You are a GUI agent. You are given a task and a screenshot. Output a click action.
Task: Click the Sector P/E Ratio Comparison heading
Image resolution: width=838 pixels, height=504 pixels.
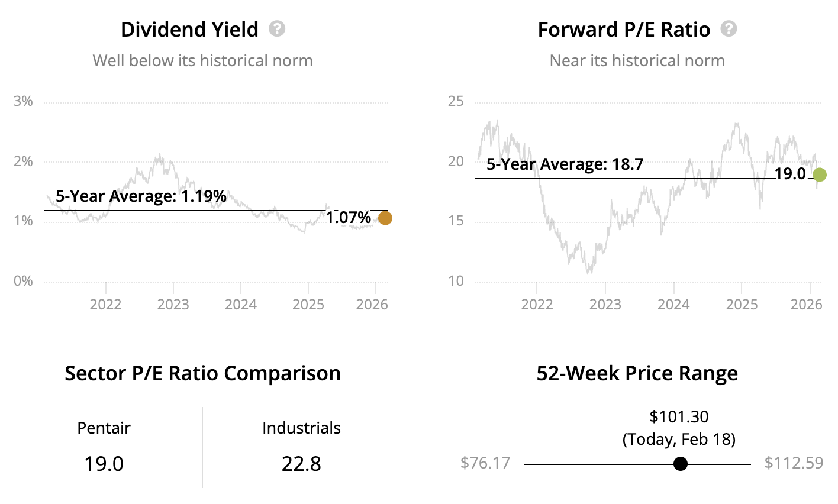pyautogui.click(x=202, y=374)
